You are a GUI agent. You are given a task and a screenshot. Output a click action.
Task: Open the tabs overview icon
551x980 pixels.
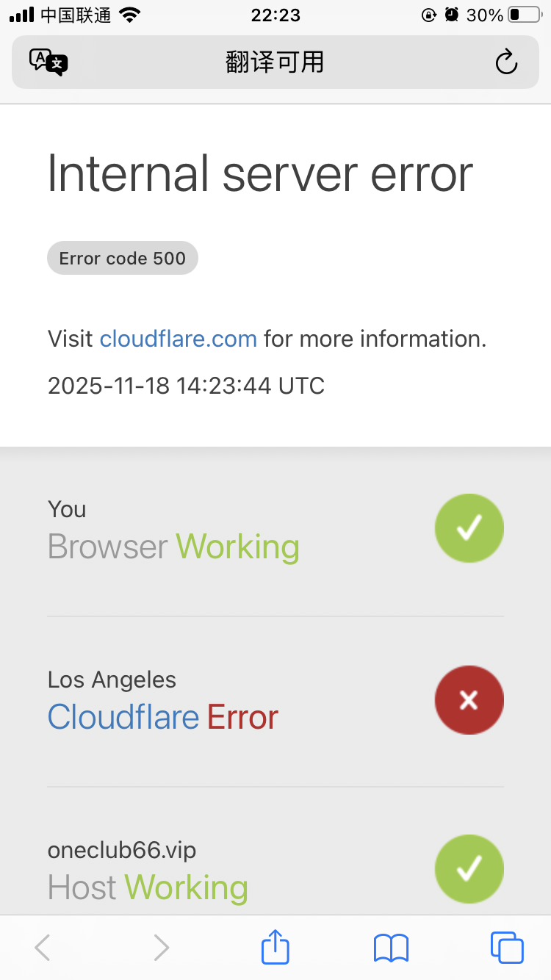coord(506,947)
